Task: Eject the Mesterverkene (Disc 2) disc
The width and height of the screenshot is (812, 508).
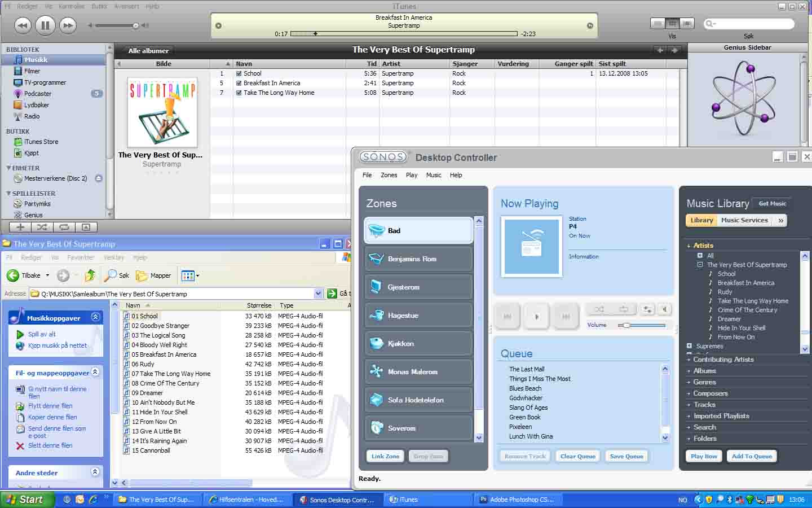Action: tap(99, 178)
